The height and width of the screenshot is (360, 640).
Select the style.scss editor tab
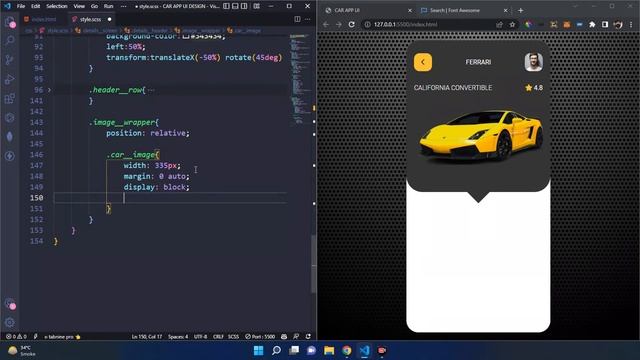click(x=90, y=19)
